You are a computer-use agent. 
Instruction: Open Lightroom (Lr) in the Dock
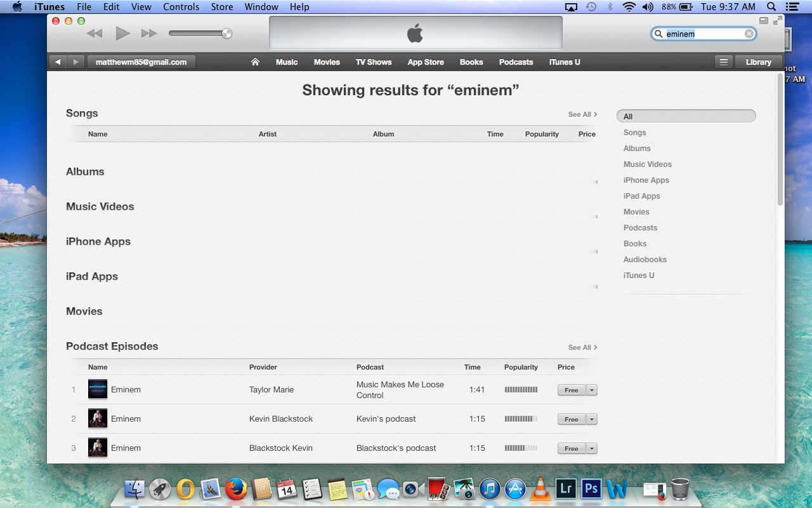(x=565, y=488)
